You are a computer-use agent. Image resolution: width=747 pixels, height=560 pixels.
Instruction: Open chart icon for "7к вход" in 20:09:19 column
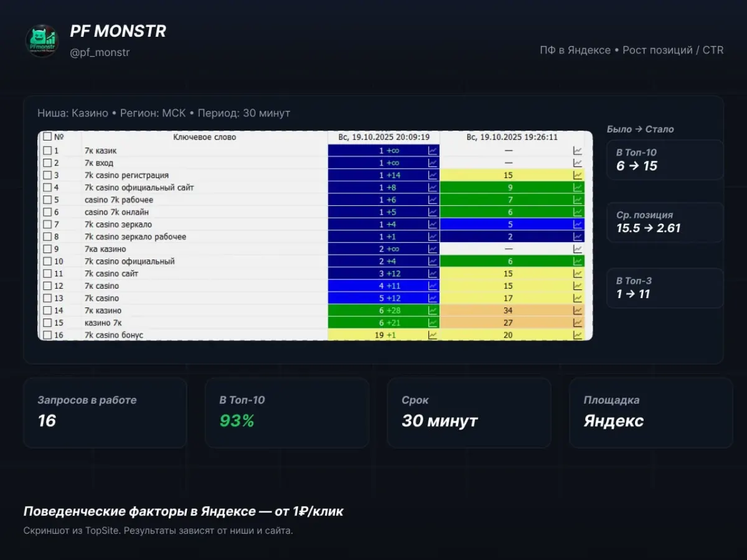tap(433, 163)
